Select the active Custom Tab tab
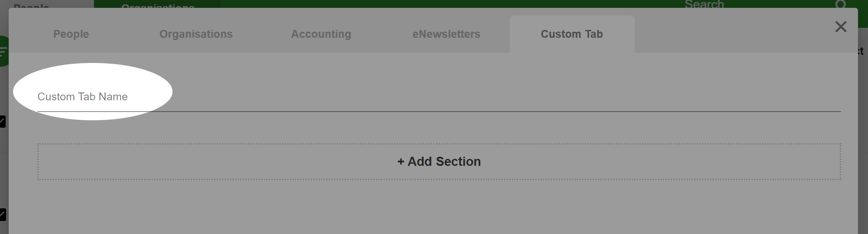Image resolution: width=868 pixels, height=234 pixels. (x=572, y=34)
